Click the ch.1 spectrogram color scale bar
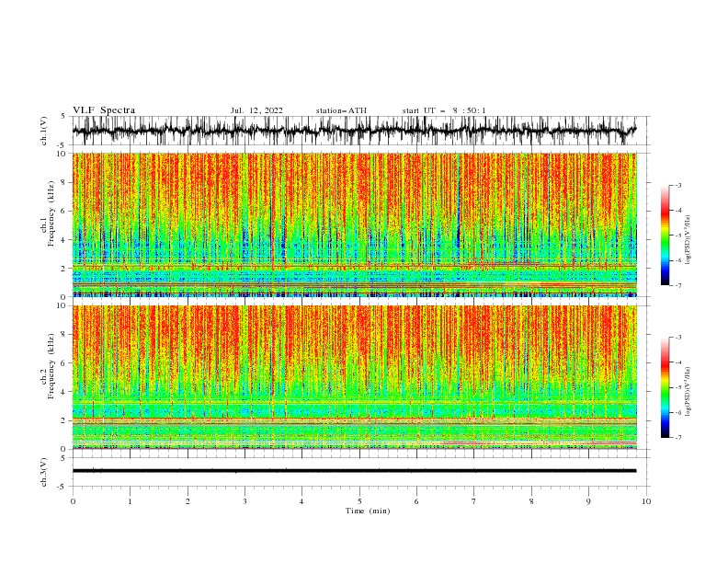Viewport: 728px width, 563px height. coord(665,236)
